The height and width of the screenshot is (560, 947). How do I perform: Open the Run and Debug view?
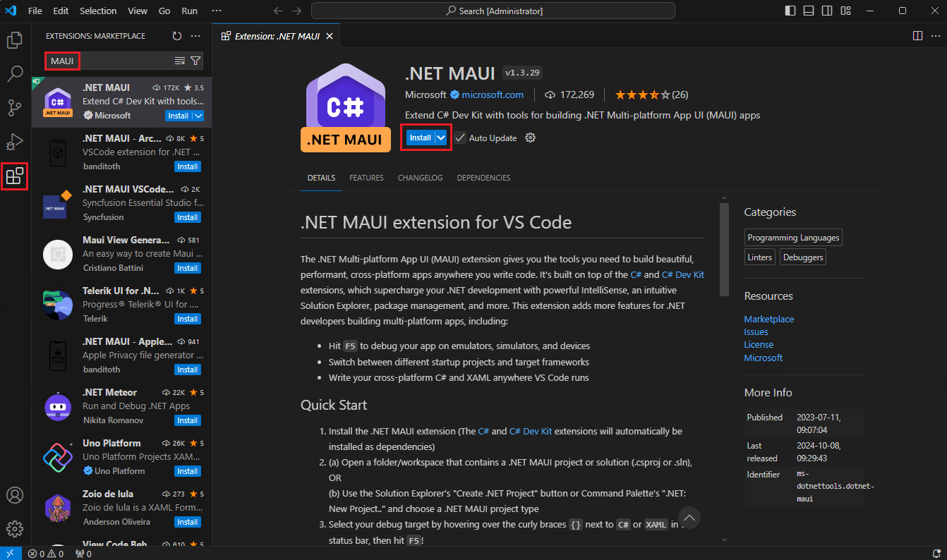15,142
